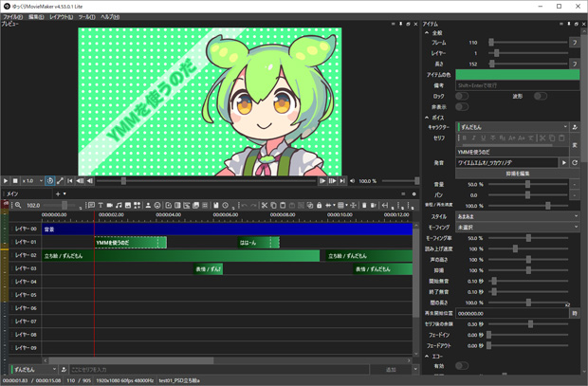
Task: Toggle the 非表示 (hidden) switch
Action: (462, 107)
